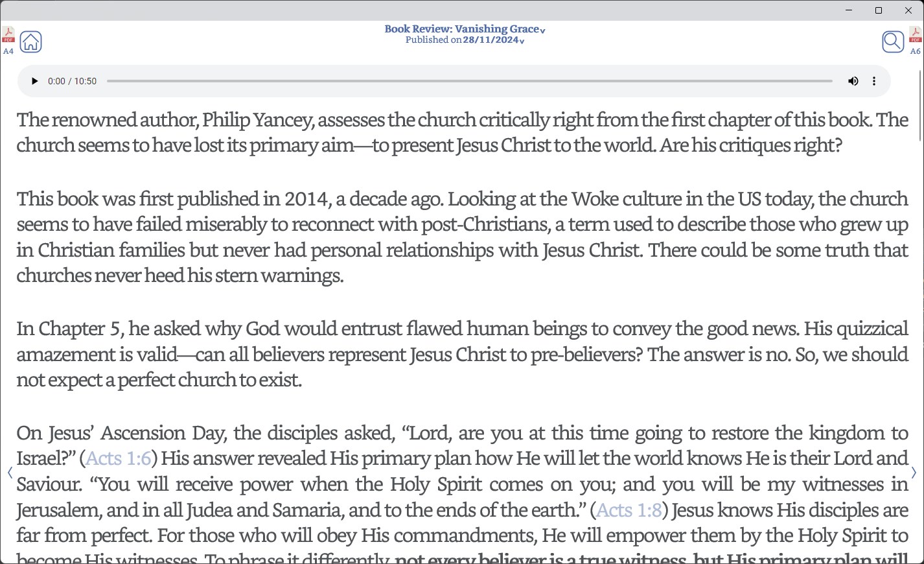
Task: Go to previous article with left chevron
Action: click(10, 473)
